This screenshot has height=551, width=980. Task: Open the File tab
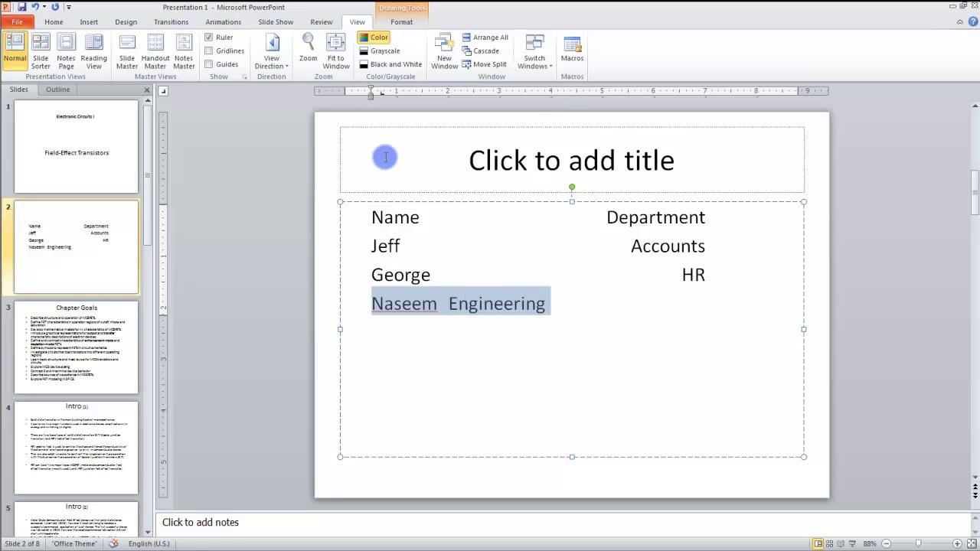click(17, 22)
